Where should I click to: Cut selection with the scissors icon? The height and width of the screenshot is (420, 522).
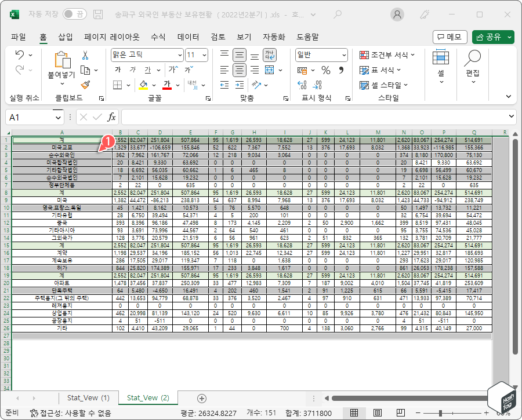click(x=85, y=55)
